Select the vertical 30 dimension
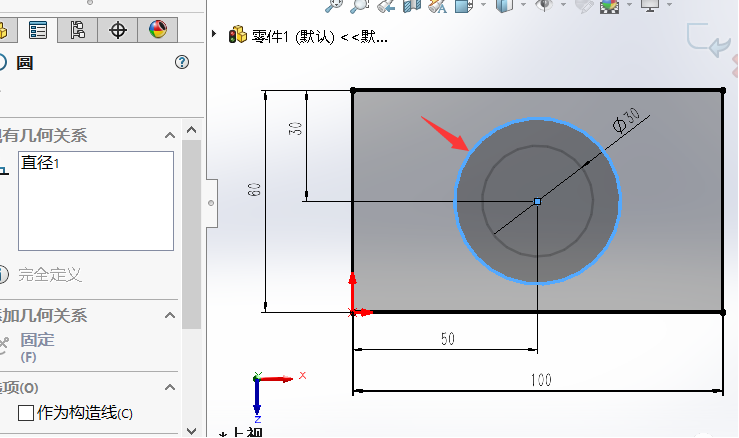 295,128
